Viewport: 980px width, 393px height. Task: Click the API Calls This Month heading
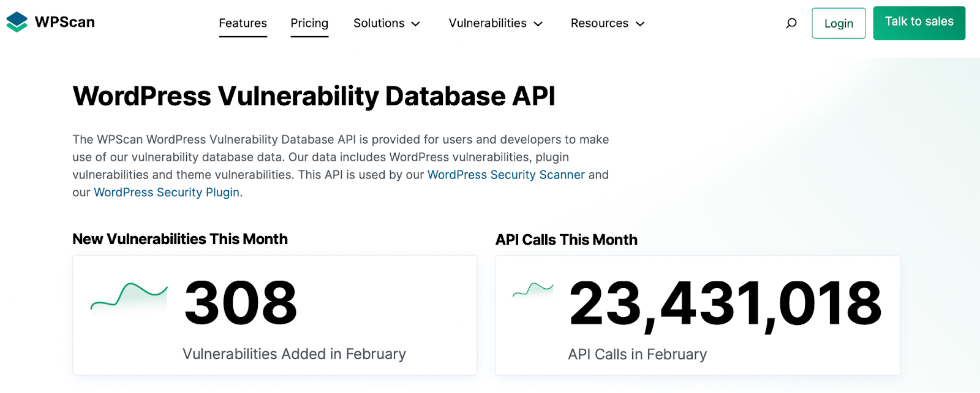pyautogui.click(x=567, y=240)
